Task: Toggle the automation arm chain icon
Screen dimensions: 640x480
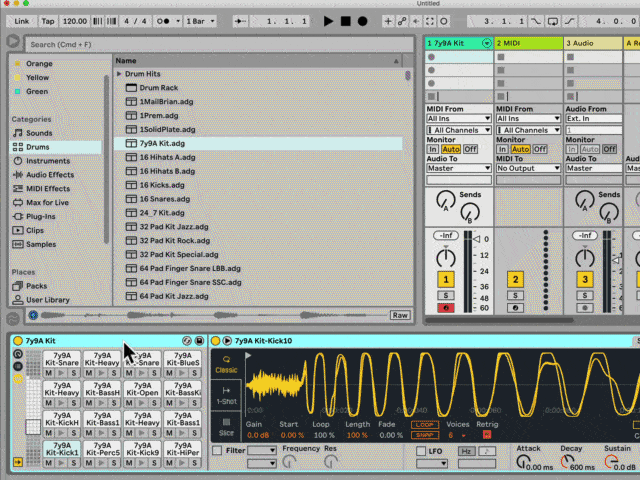Action: [x=402, y=21]
